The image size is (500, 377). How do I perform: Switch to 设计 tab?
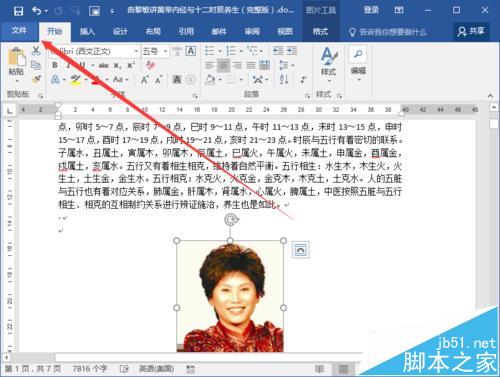tap(120, 32)
